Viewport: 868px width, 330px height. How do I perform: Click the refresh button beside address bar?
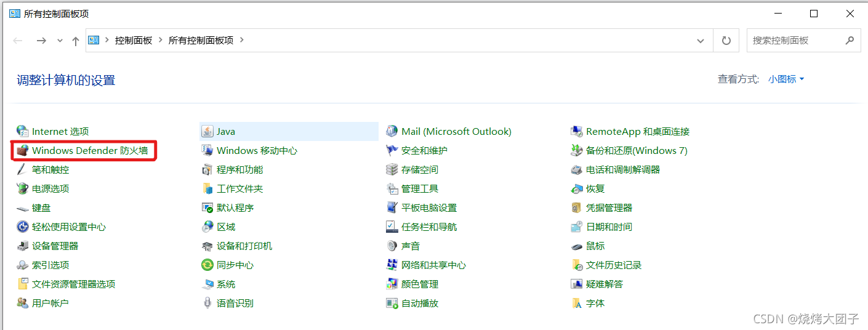tap(726, 41)
